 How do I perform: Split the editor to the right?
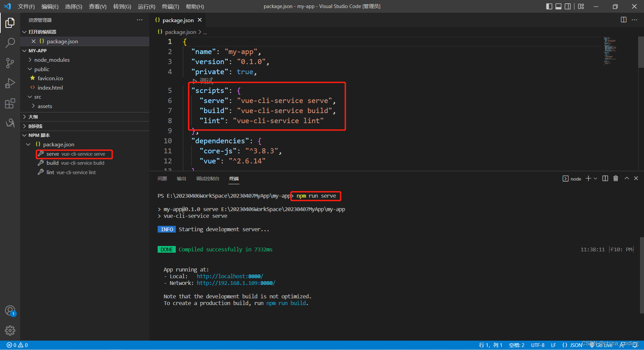click(x=624, y=20)
